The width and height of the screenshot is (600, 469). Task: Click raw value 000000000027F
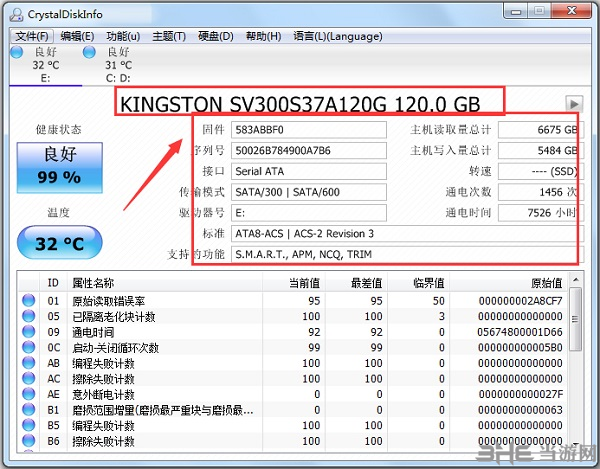pyautogui.click(x=520, y=394)
